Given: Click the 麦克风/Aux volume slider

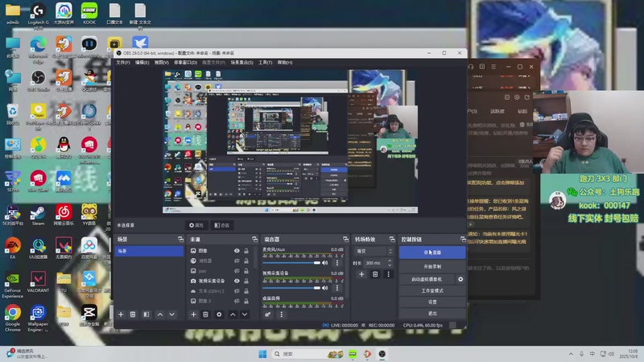Looking at the screenshot, I should pos(291,263).
